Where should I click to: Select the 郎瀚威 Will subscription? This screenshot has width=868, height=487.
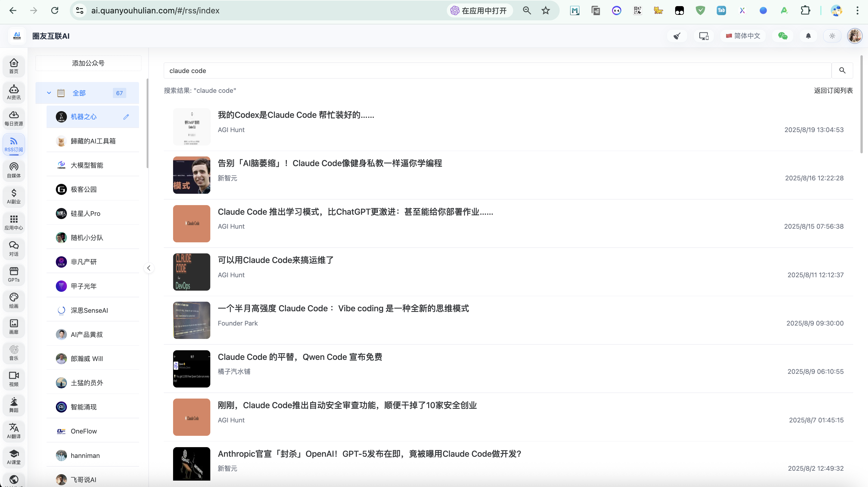tap(93, 359)
